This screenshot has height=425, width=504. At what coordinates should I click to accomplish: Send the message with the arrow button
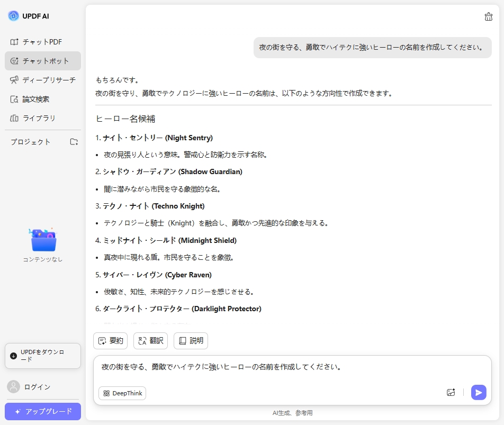tap(479, 393)
